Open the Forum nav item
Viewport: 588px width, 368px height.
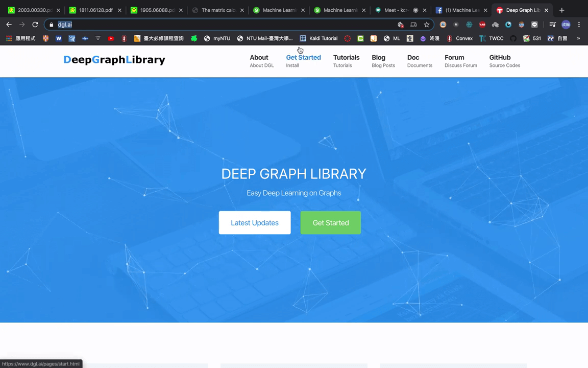[x=461, y=61]
